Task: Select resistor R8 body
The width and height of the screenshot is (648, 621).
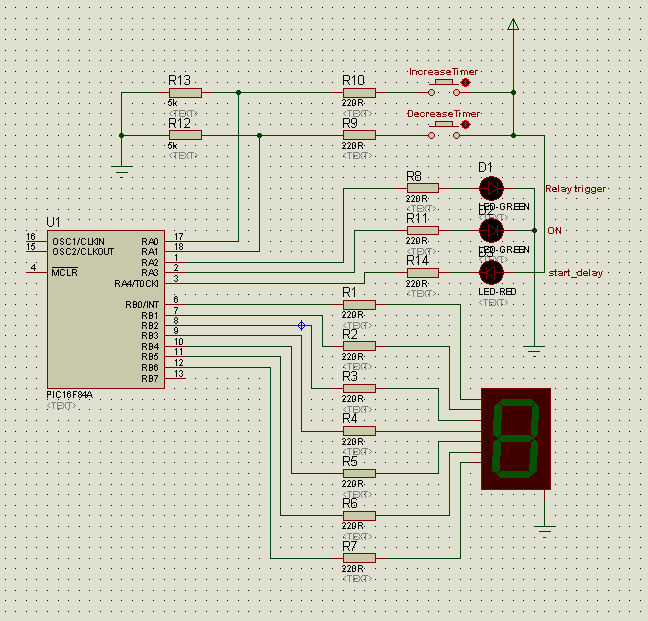Action: pyautogui.click(x=422, y=188)
